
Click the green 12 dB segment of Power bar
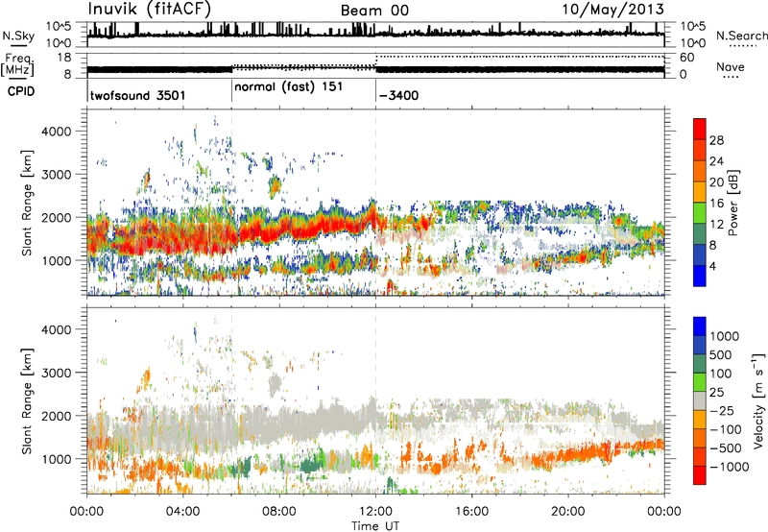coord(700,212)
